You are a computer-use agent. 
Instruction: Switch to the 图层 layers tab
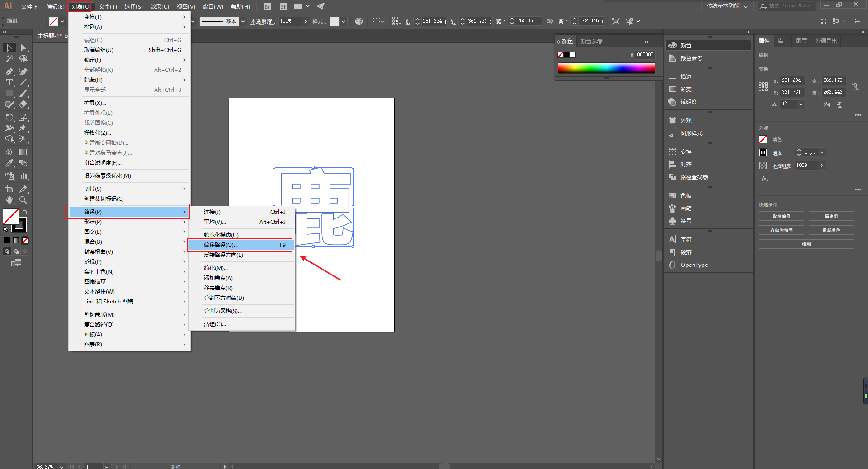click(x=801, y=41)
